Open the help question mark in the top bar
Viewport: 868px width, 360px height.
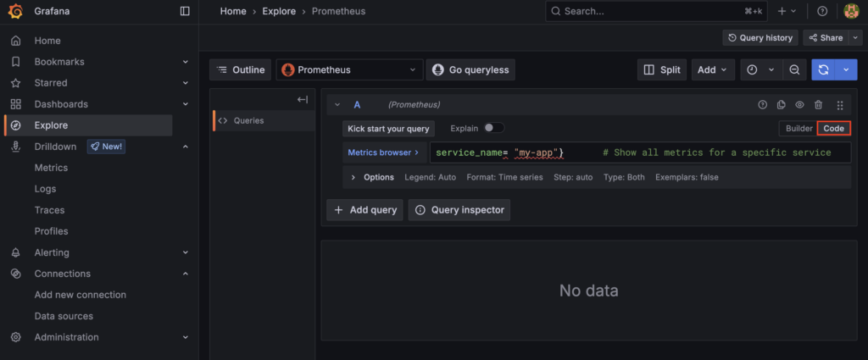(822, 11)
